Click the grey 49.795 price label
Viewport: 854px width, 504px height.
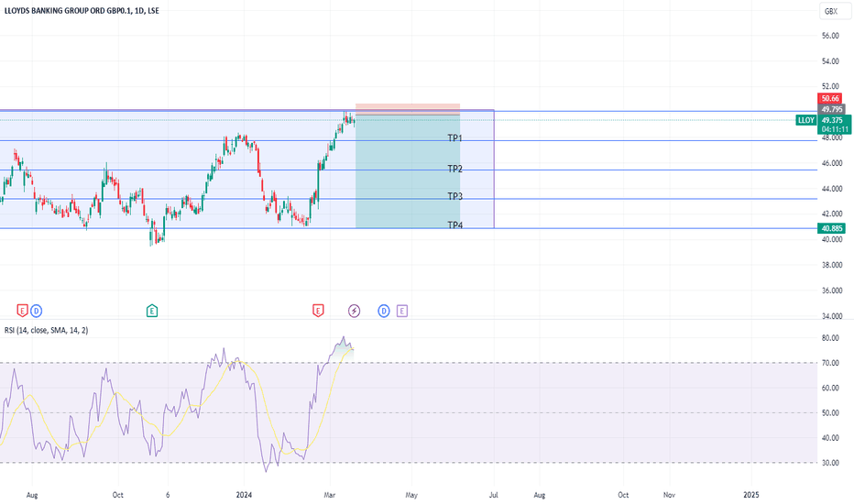[x=831, y=110]
